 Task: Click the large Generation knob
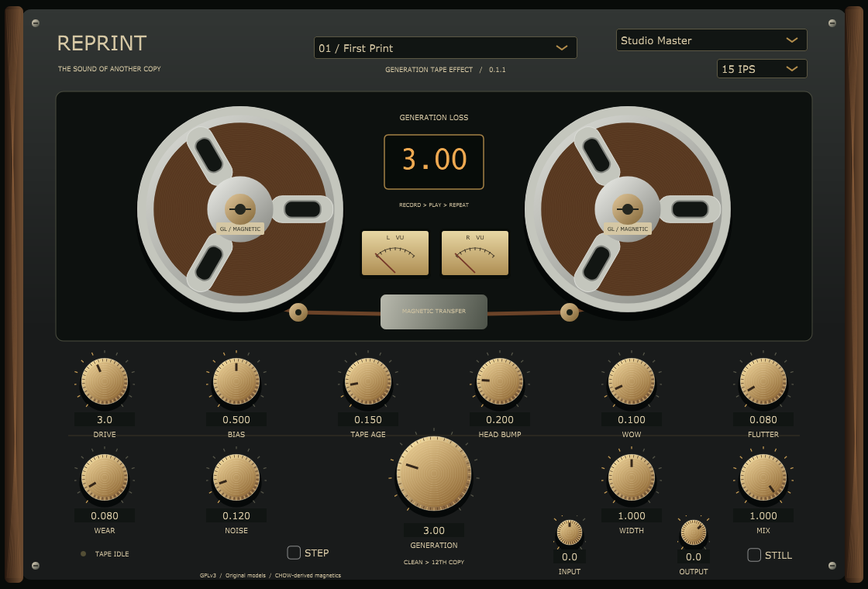434,474
